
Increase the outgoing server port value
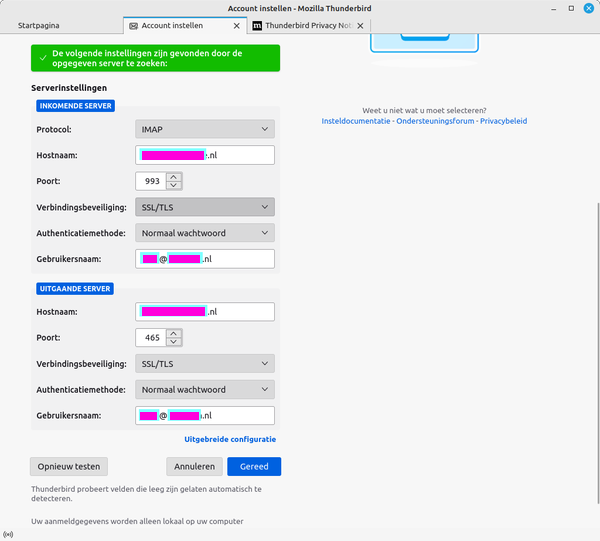(174, 333)
